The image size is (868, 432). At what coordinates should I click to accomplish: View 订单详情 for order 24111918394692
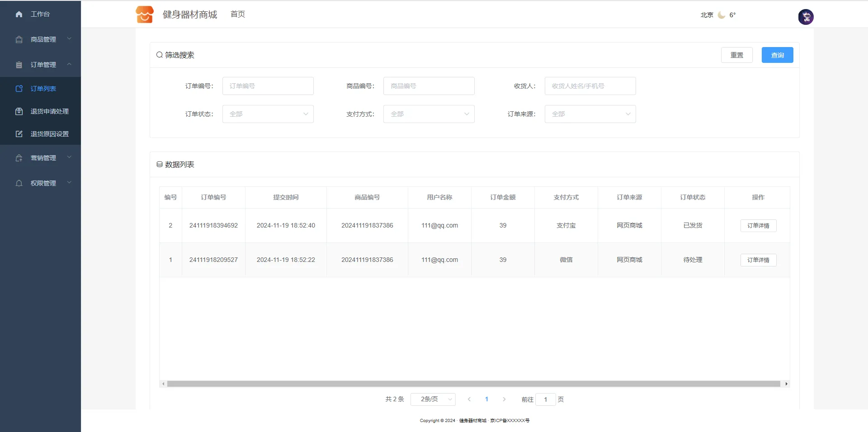pos(758,226)
